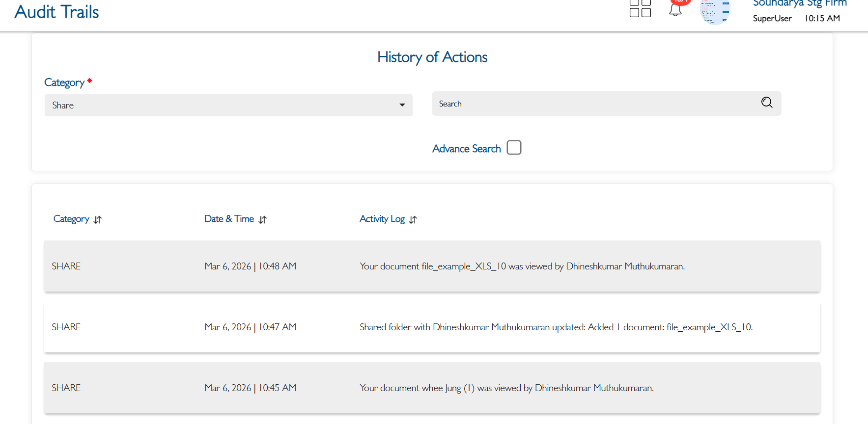Click the Activity Log column header
The image size is (868, 424).
(x=382, y=219)
